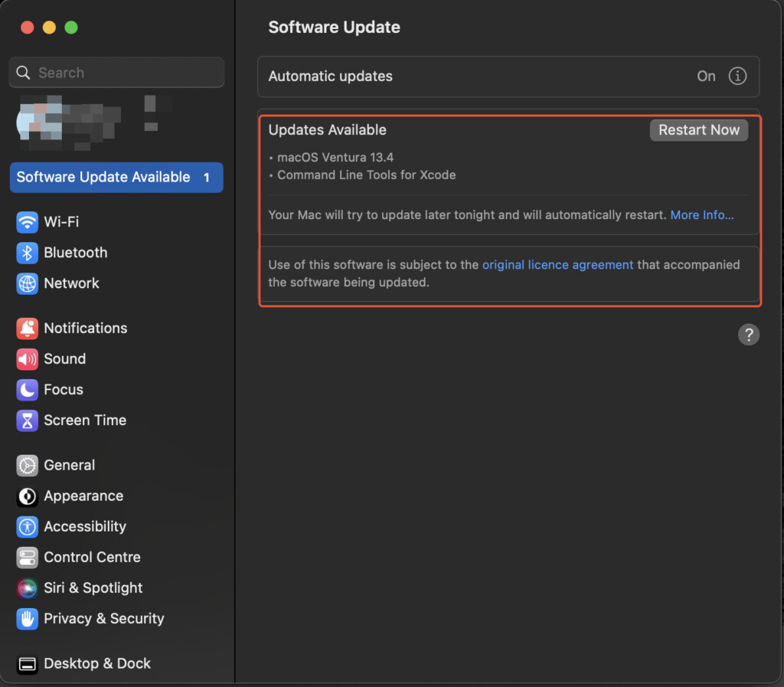This screenshot has width=784, height=687.
Task: Open the Network globe icon
Action: tap(27, 283)
